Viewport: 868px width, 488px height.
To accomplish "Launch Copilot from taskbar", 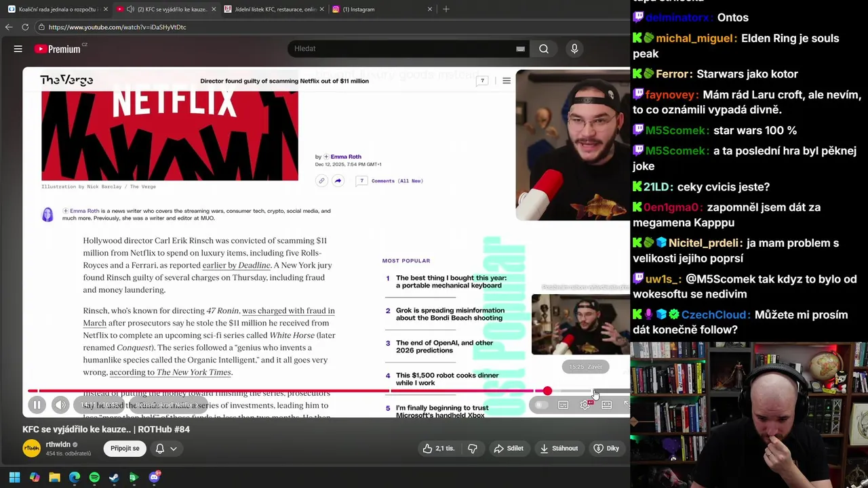I will click(35, 477).
